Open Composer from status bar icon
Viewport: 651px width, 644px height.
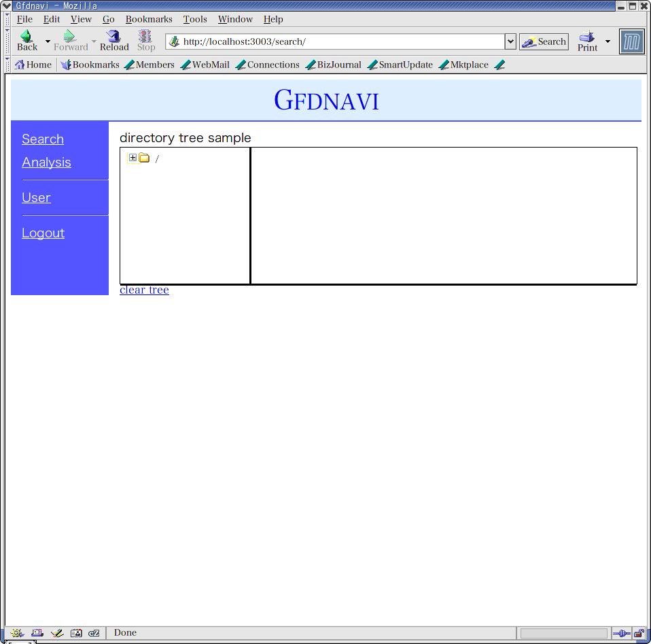57,633
